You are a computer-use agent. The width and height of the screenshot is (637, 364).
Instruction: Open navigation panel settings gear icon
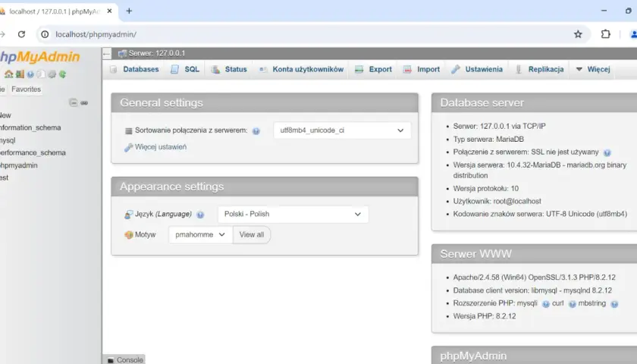(x=52, y=74)
